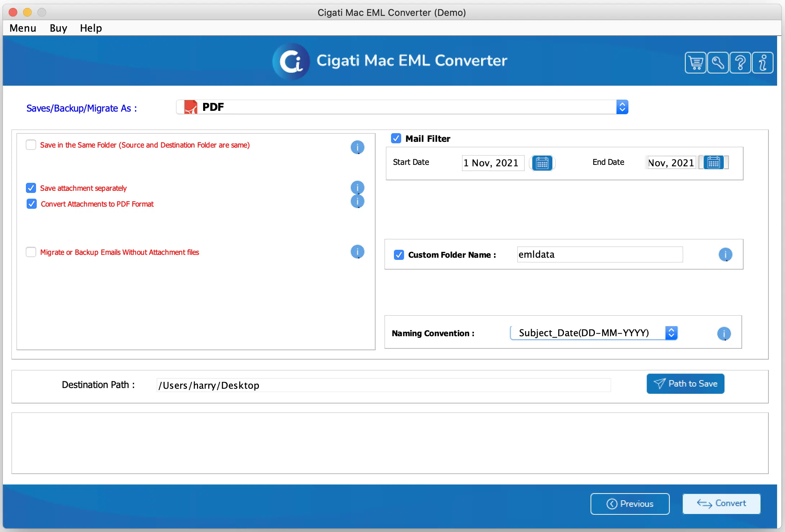Toggle the Mail Filter checkbox on
The image size is (785, 532).
click(x=396, y=138)
